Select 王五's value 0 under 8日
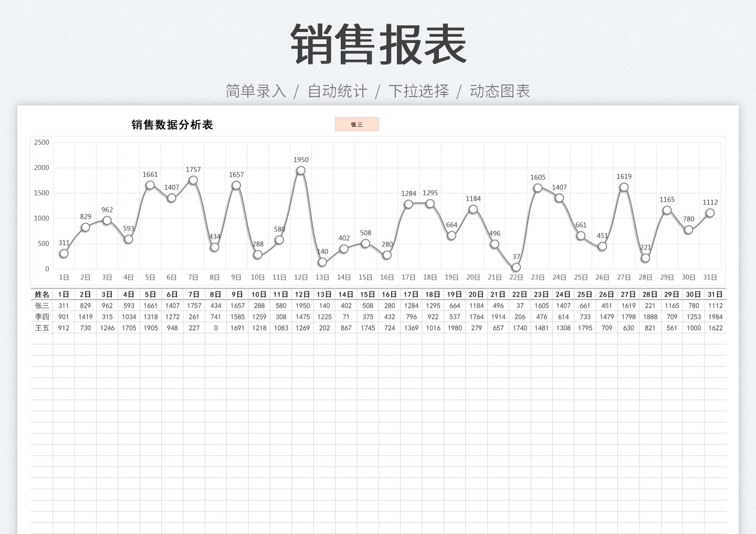Viewport: 756px width, 534px height. (x=215, y=327)
